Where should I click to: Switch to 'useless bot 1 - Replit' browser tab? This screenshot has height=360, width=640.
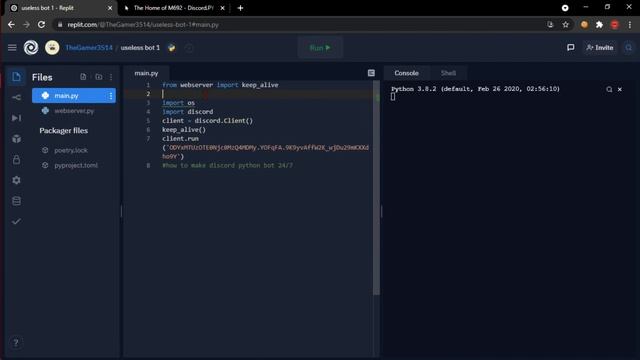pos(61,8)
